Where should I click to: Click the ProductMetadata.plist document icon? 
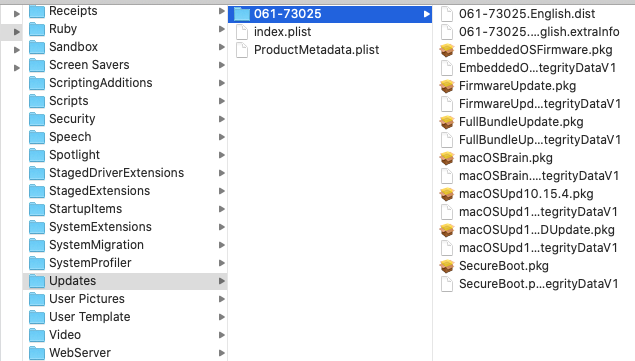coord(242,50)
